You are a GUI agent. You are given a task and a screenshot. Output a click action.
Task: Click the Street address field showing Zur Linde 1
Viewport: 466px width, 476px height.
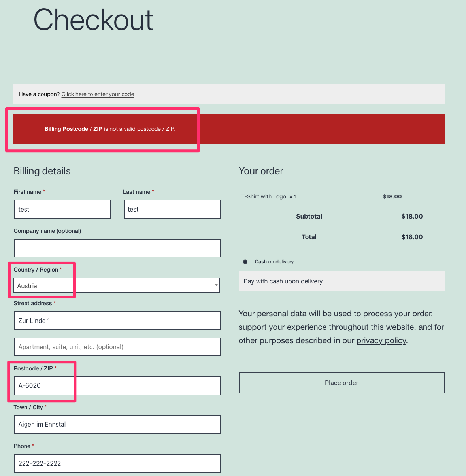click(117, 321)
